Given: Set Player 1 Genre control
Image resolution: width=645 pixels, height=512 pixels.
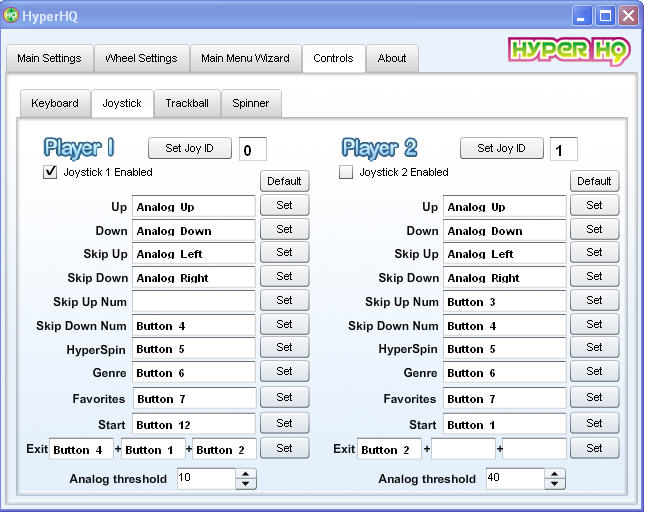Looking at the screenshot, I should [x=284, y=371].
